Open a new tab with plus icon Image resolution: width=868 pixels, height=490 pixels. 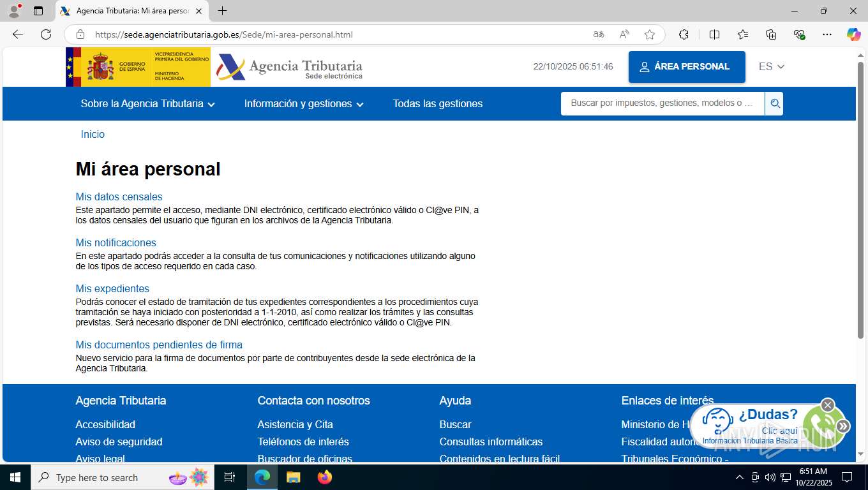222,11
